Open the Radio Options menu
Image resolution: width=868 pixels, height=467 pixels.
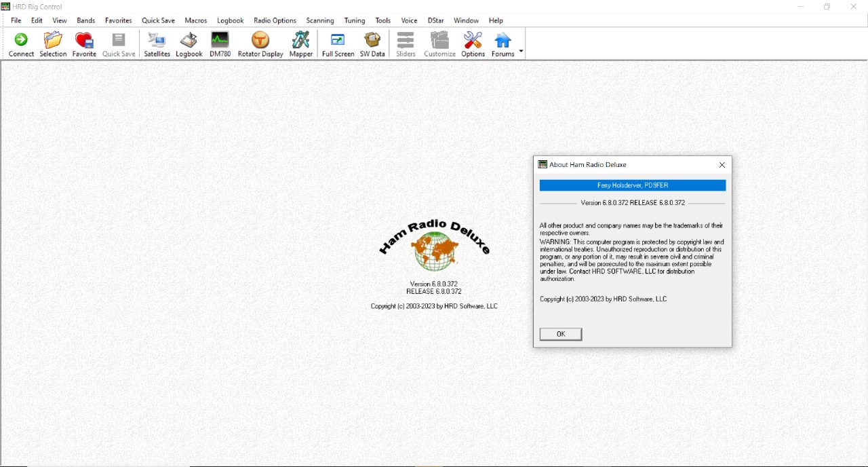click(x=275, y=20)
